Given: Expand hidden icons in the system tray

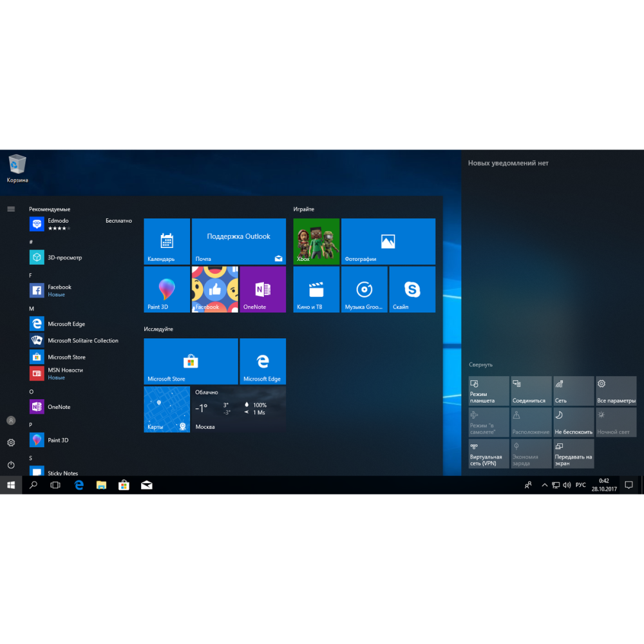Looking at the screenshot, I should [x=544, y=485].
